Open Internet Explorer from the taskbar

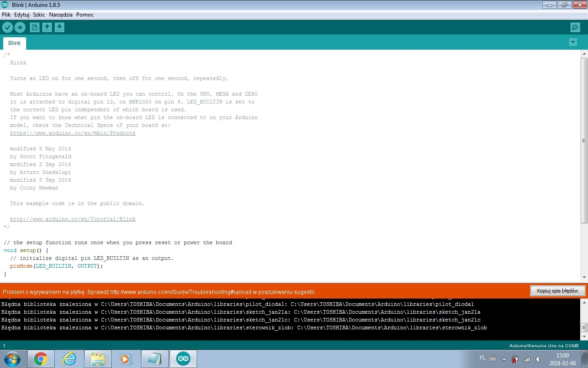click(x=69, y=359)
